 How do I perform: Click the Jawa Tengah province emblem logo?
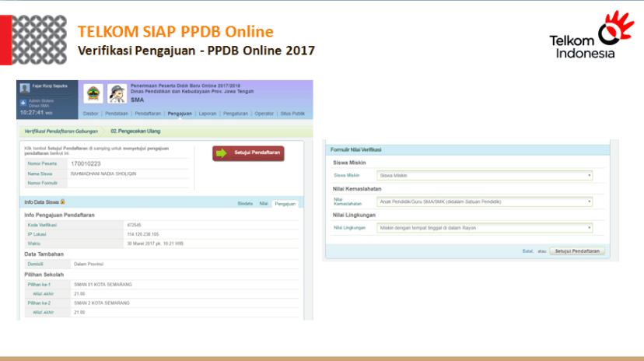(x=93, y=93)
